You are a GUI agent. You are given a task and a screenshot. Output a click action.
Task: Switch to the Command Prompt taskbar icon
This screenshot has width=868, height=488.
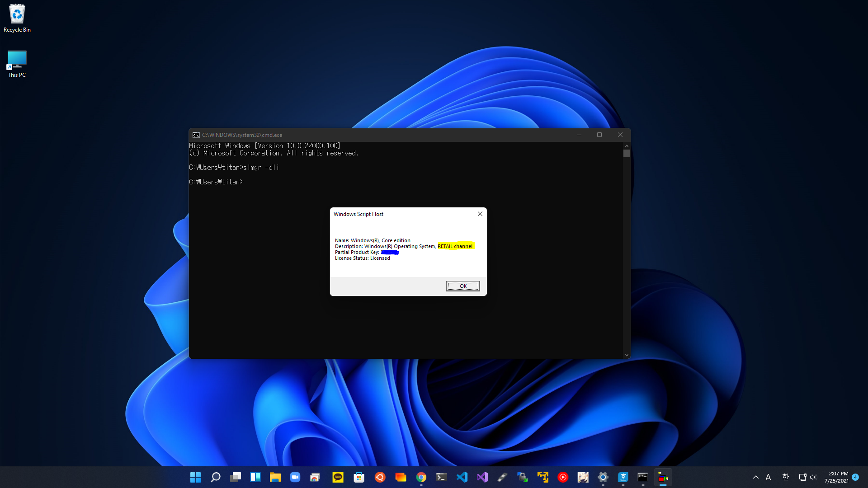(x=643, y=477)
